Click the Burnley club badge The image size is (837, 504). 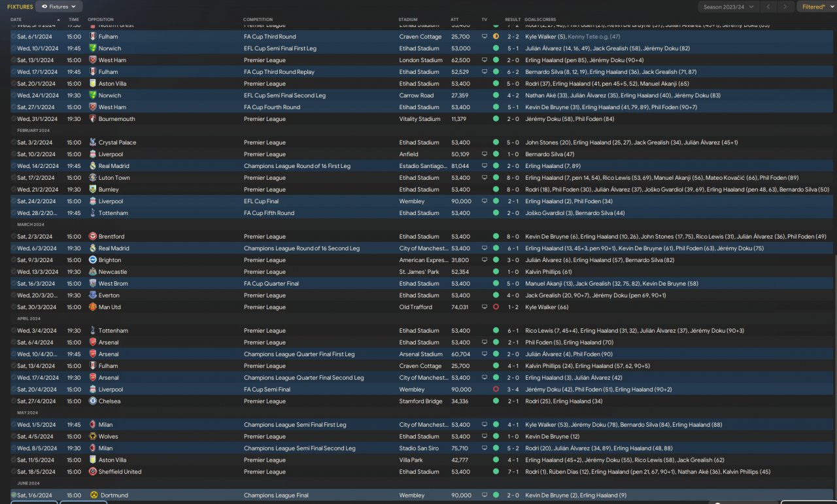(x=92, y=190)
